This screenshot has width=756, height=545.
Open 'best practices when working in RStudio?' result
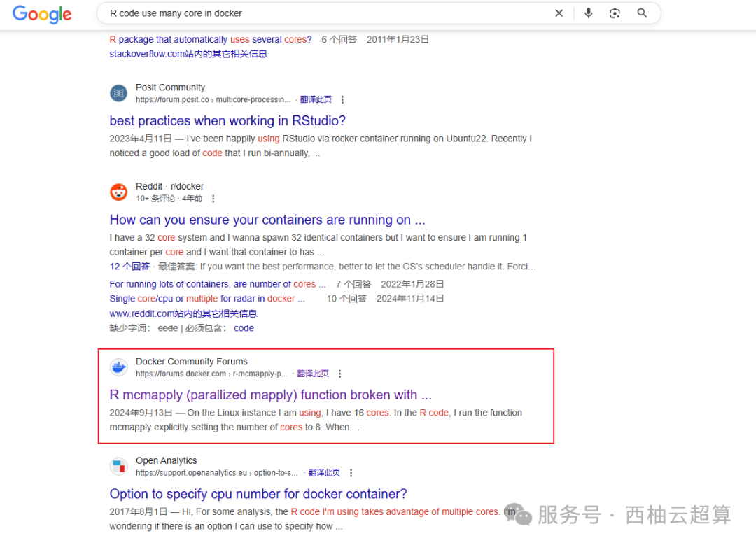coord(227,120)
